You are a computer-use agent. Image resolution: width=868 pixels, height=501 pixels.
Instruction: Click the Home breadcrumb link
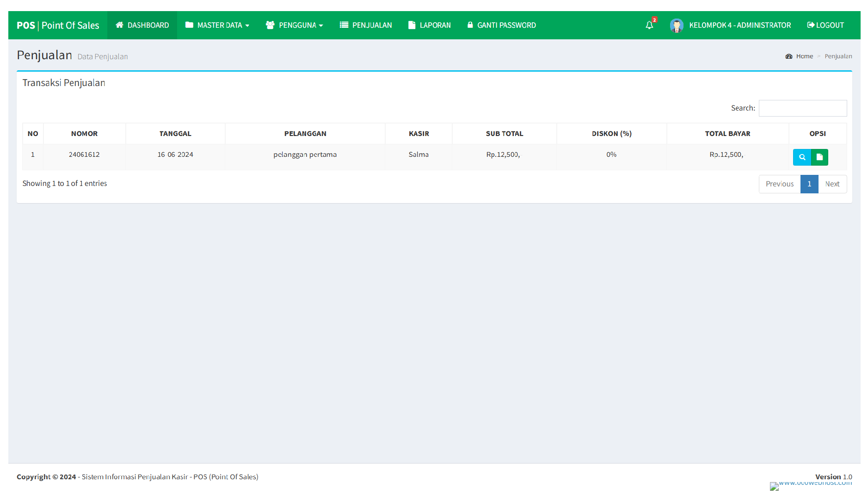coord(805,56)
